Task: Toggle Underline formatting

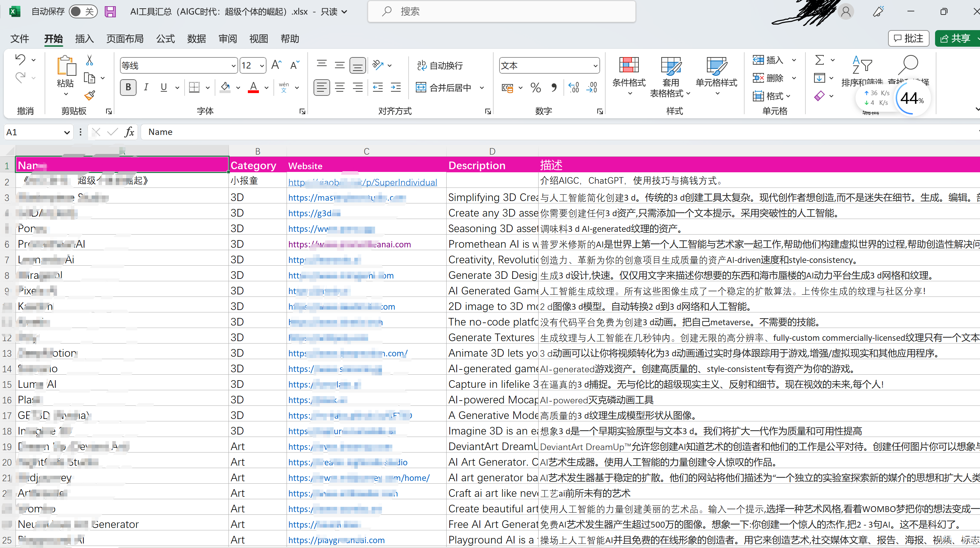Action: (x=164, y=88)
